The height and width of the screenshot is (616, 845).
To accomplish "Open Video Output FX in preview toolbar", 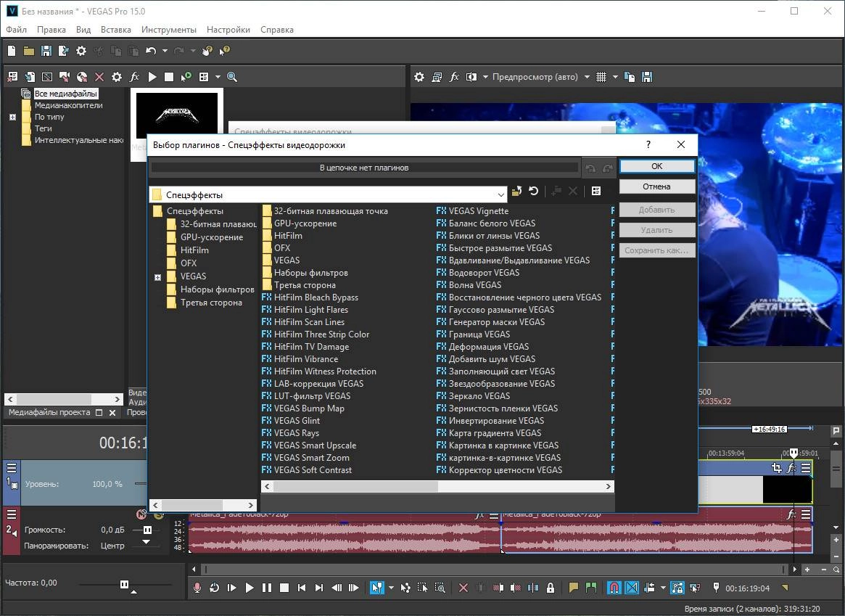I will tap(454, 77).
